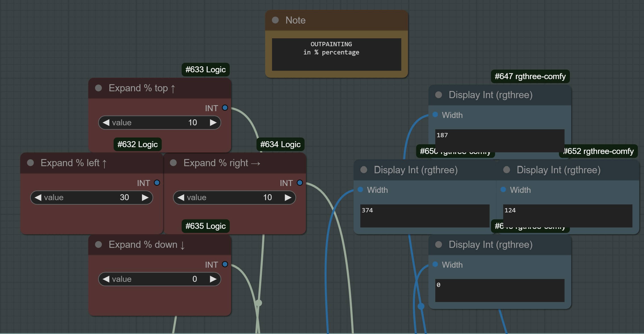This screenshot has width=644, height=334.
Task: Click left arrow on Expand % top value
Action: (x=106, y=122)
